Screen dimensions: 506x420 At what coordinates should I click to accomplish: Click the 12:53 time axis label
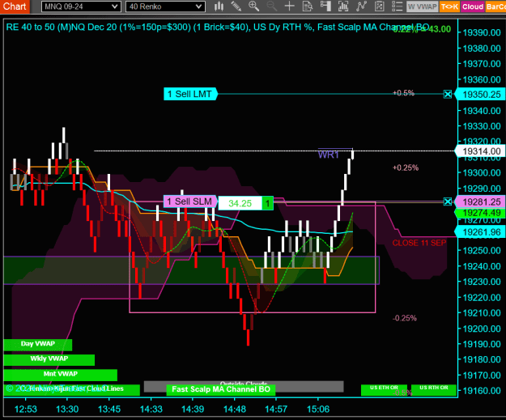click(x=25, y=409)
